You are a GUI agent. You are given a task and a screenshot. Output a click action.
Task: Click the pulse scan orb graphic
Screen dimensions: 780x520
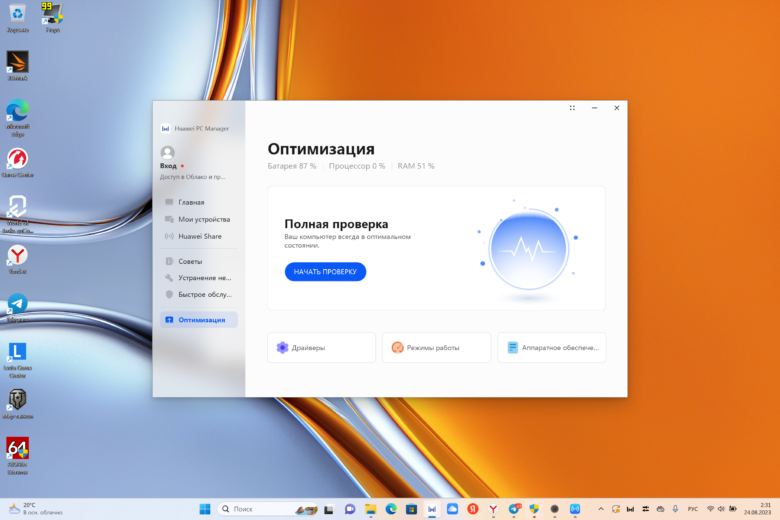528,250
